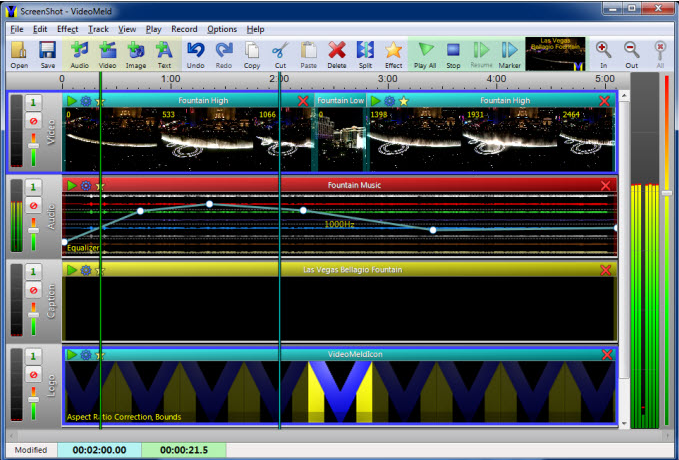Remove the Fountain Music clip via its red X
Image resolution: width=679 pixels, height=460 pixels.
[x=605, y=186]
